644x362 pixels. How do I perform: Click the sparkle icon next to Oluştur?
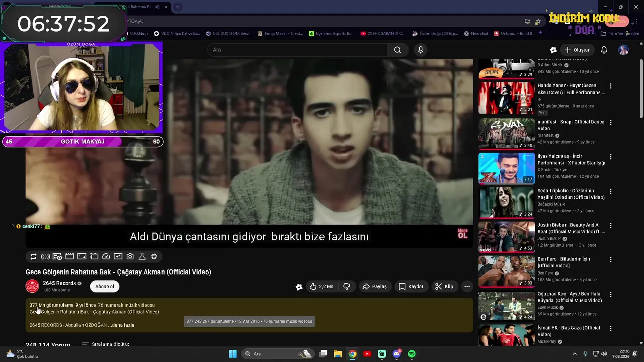553,50
